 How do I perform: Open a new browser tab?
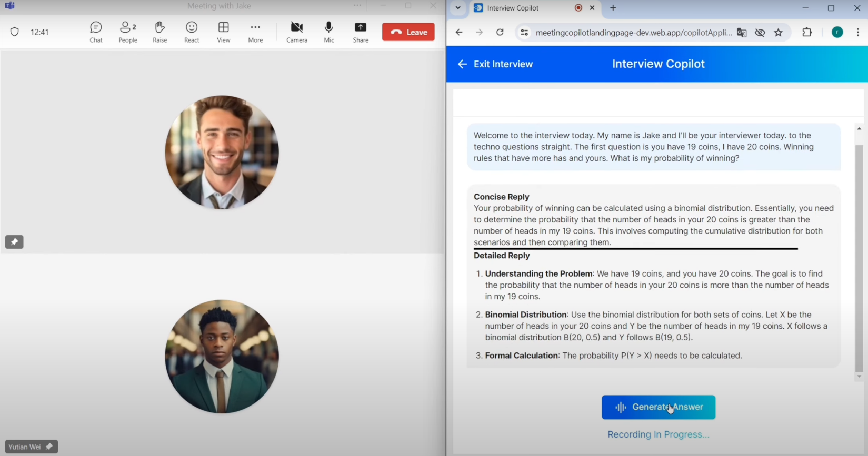613,8
